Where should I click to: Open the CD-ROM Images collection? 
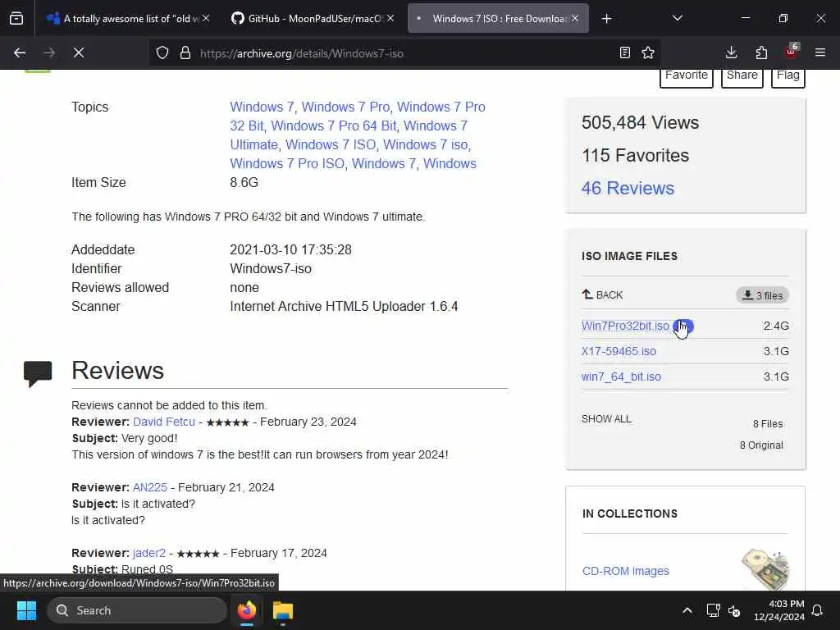coord(626,571)
